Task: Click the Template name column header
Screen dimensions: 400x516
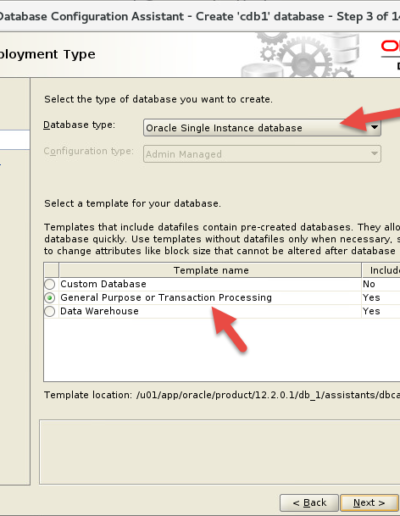Action: pyautogui.click(x=210, y=270)
